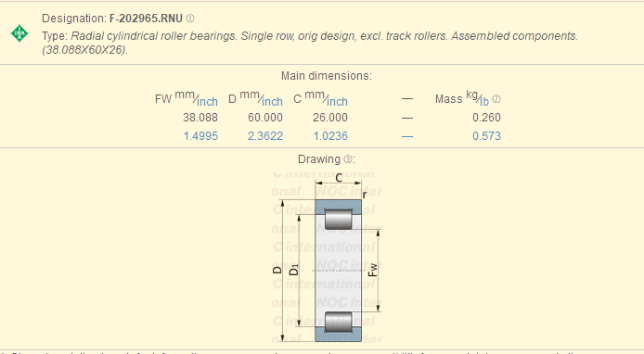This screenshot has height=354, width=644.
Task: Click the C inch value 1.0236
Action: [330, 136]
